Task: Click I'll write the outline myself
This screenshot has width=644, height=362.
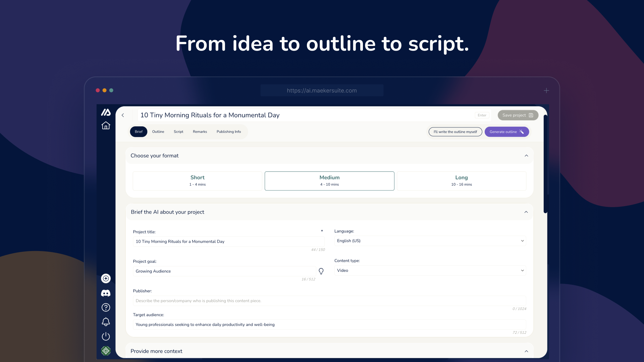Action: click(x=455, y=131)
